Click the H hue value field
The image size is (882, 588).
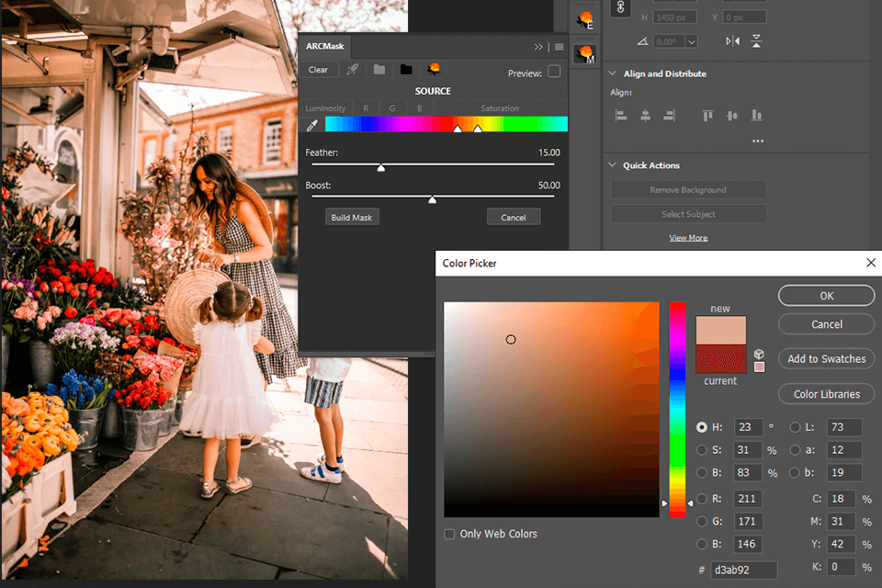[x=748, y=427]
